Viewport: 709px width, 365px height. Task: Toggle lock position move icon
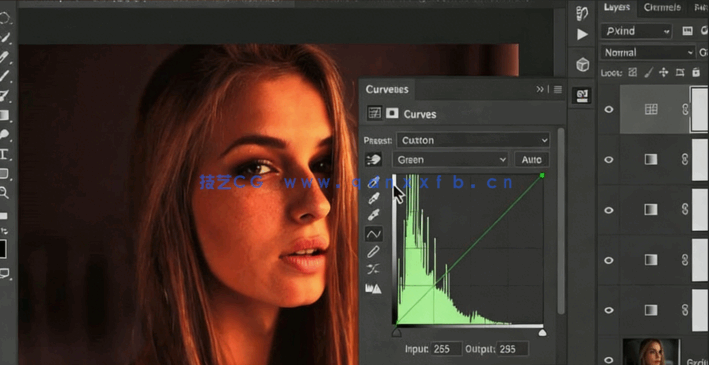pyautogui.click(x=664, y=72)
